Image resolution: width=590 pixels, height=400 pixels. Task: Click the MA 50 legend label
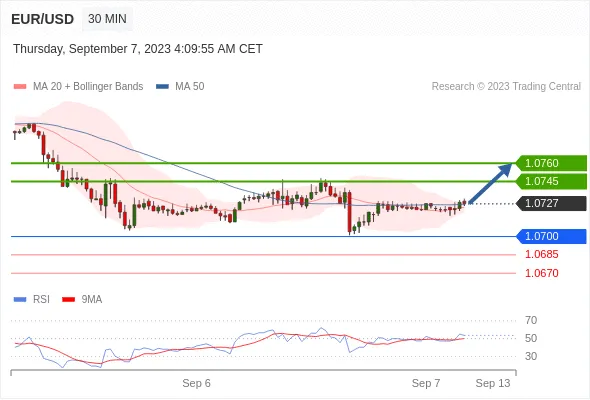(x=190, y=87)
